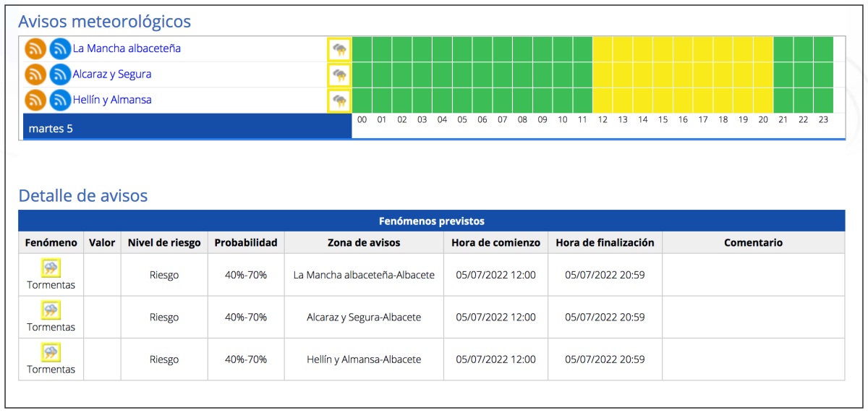Click the Probabilidad column header
This screenshot has width=868, height=413.
(x=246, y=243)
